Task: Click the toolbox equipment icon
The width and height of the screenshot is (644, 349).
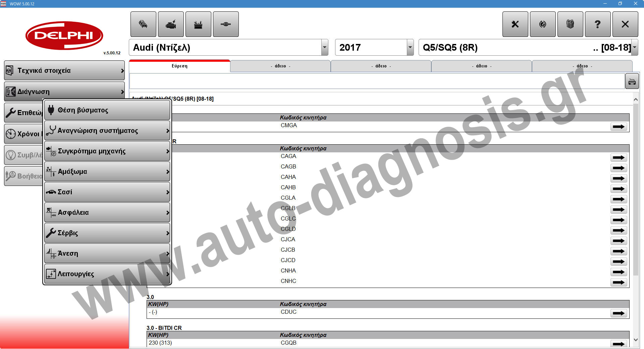Action: 198,24
